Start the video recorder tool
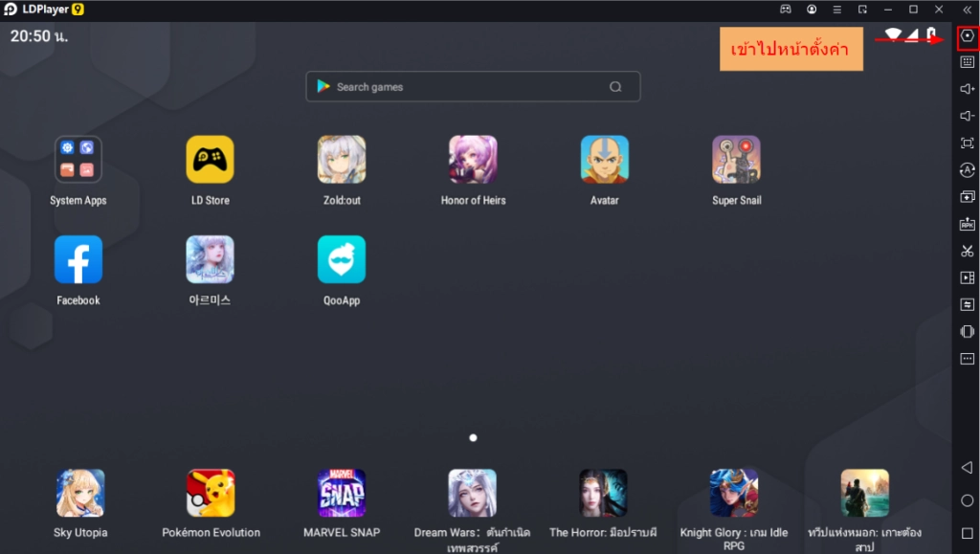 point(967,277)
